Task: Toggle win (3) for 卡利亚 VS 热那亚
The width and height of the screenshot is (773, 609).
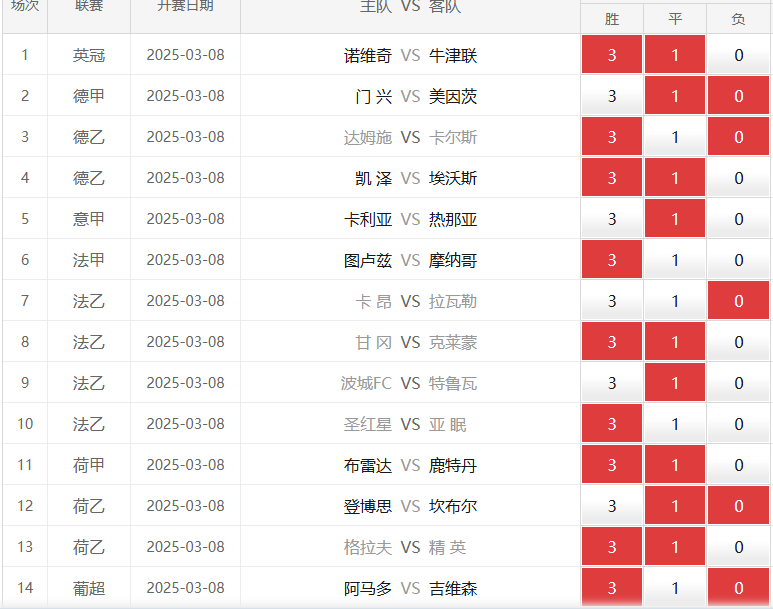Action: click(x=612, y=218)
